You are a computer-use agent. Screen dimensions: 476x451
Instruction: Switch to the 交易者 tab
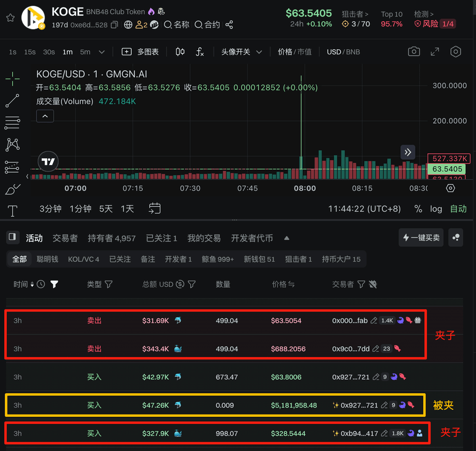pos(65,238)
